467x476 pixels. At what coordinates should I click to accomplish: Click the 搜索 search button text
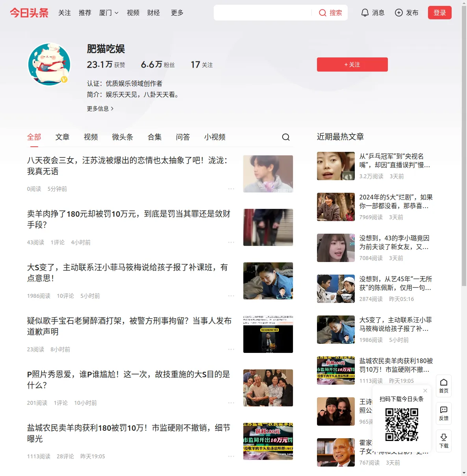click(336, 13)
